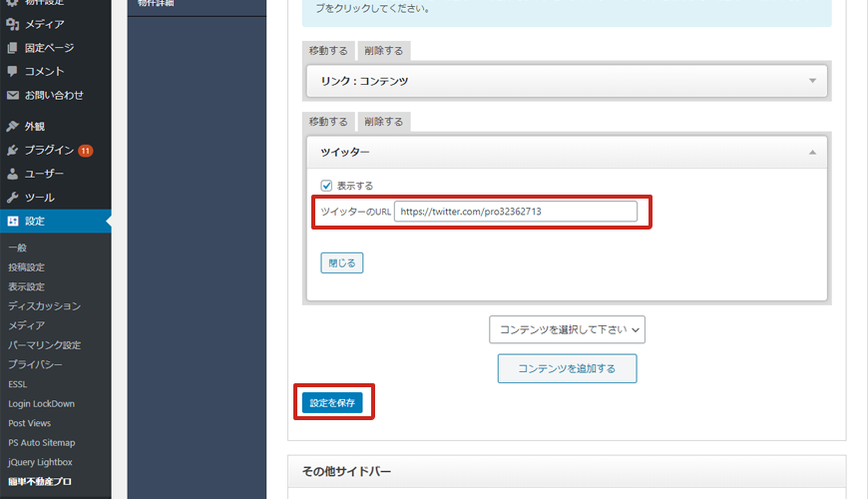868x499 pixels.
Task: Click the Appearance (外観) brush icon
Action: [12, 127]
